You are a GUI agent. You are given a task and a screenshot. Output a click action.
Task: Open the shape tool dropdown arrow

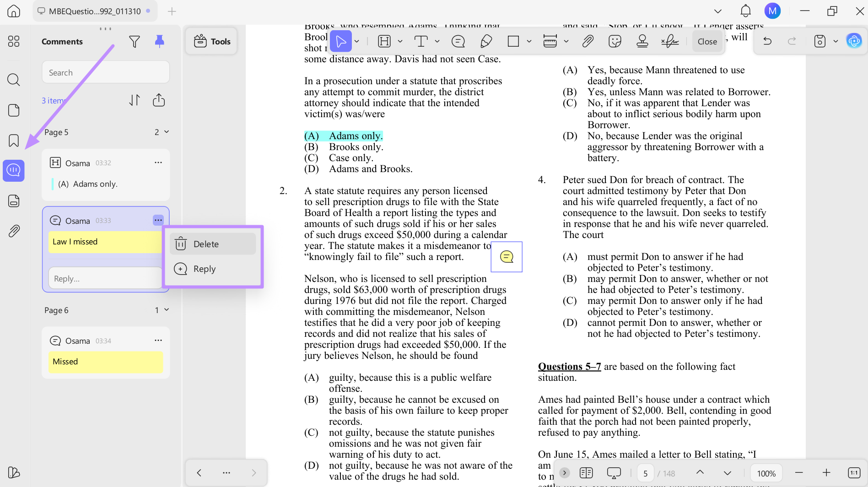pos(529,42)
